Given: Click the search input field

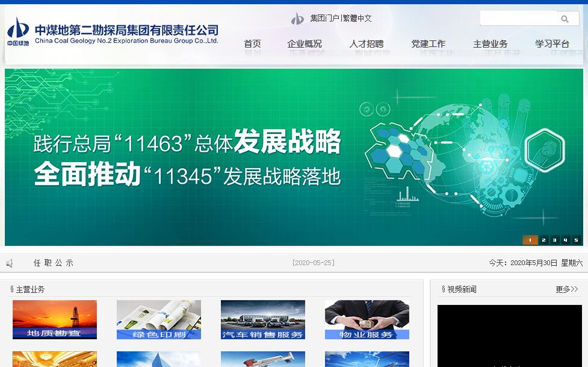Looking at the screenshot, I should (518, 19).
